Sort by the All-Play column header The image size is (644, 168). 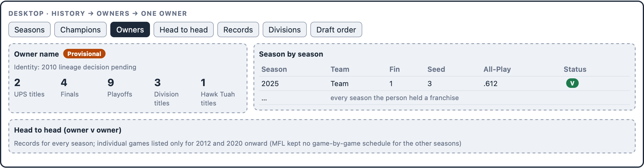click(x=497, y=69)
